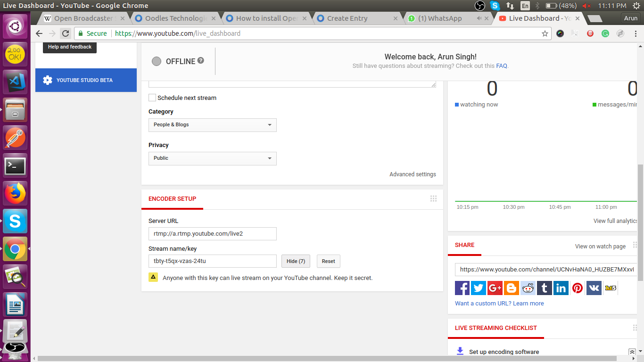Open the Category dropdown showing People & Blogs
The image size is (644, 362).
213,125
